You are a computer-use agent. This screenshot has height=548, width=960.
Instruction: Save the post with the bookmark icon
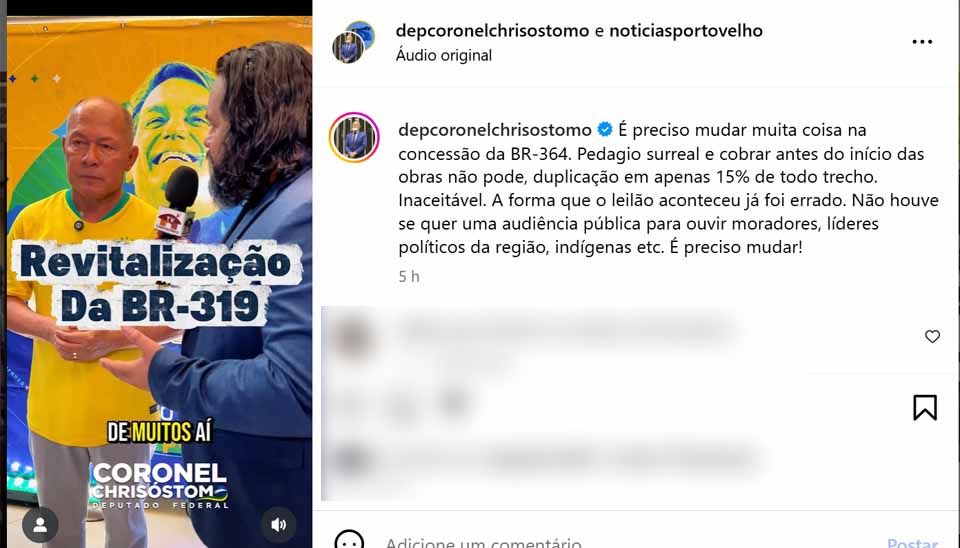[x=925, y=407]
